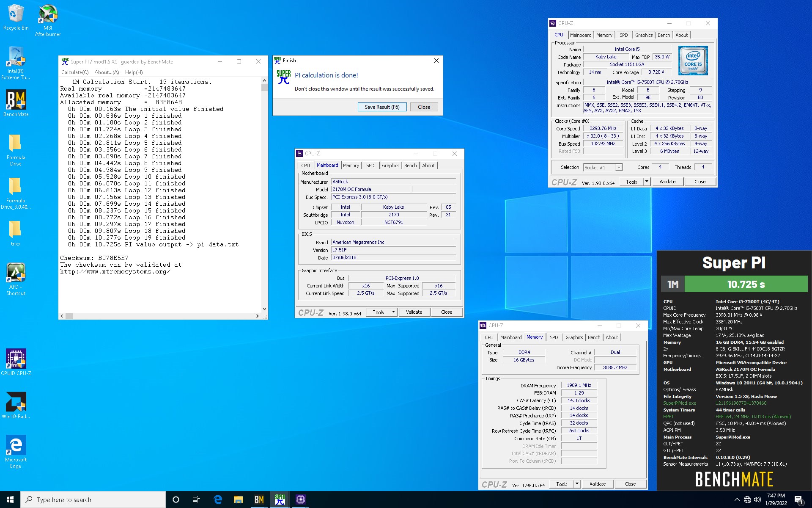Click the SuperPiMod.exe green integrity entry

point(679,403)
